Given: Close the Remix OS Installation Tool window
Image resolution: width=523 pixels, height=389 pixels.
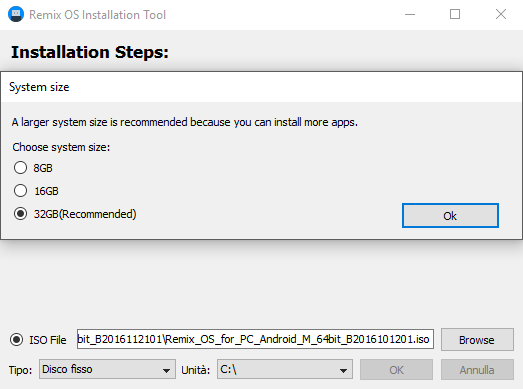Looking at the screenshot, I should (x=501, y=14).
